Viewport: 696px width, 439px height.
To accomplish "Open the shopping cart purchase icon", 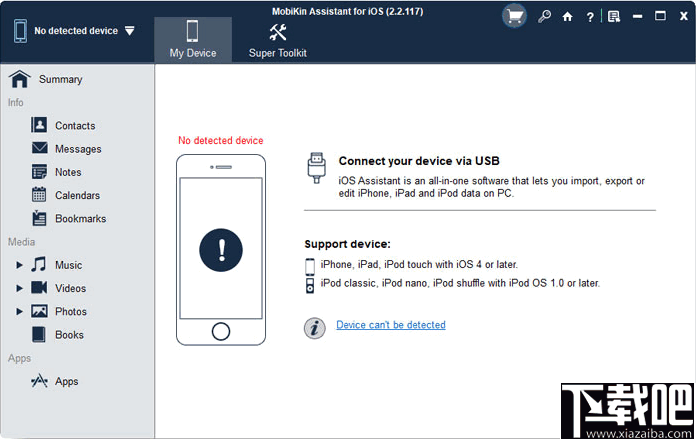I will tap(514, 16).
